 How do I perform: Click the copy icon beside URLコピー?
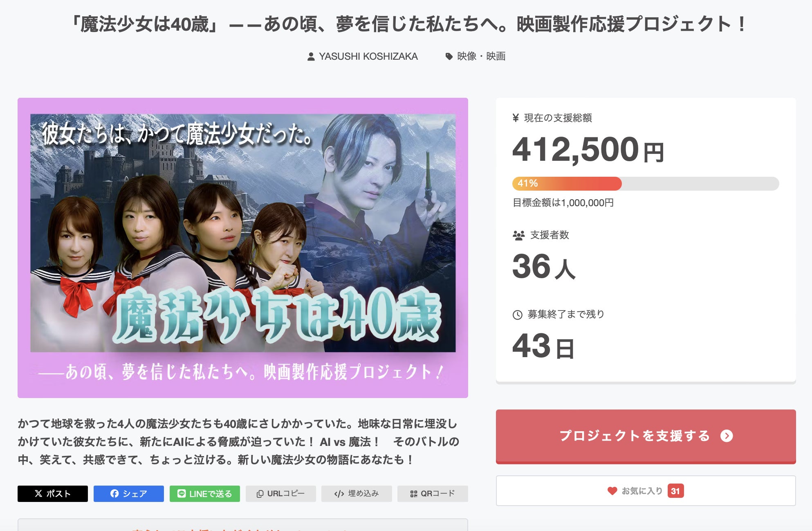tap(260, 494)
